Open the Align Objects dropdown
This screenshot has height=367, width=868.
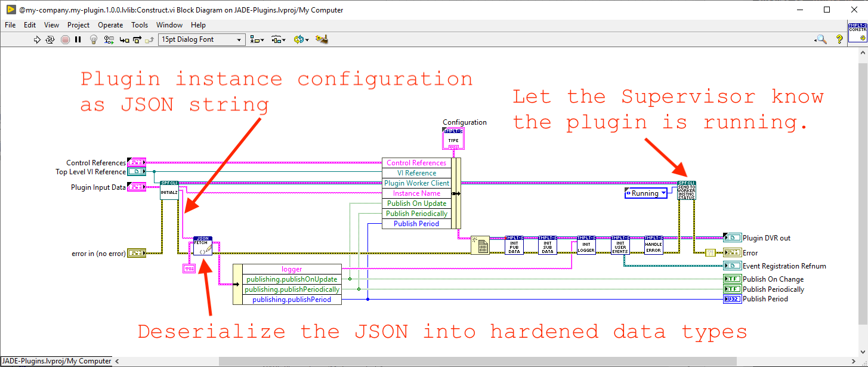tap(257, 39)
